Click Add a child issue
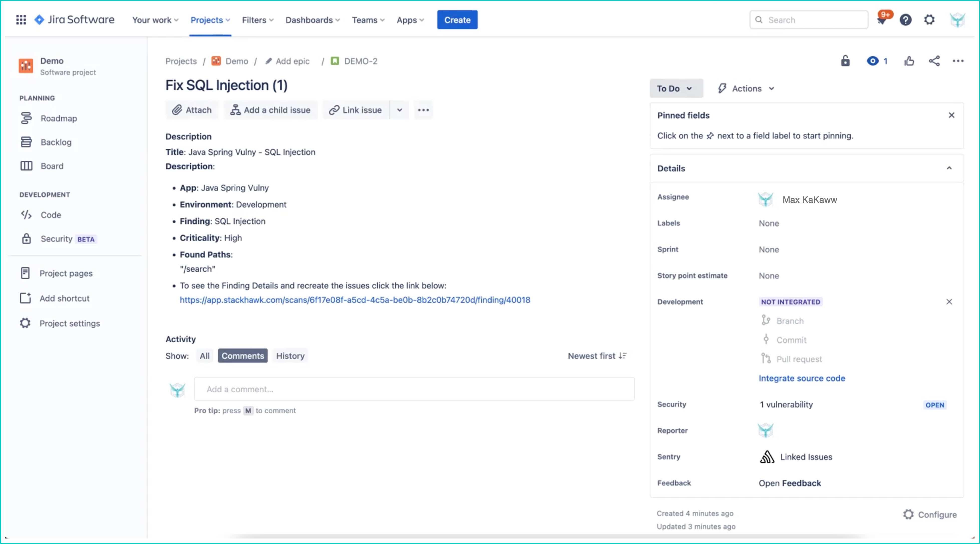 [270, 110]
